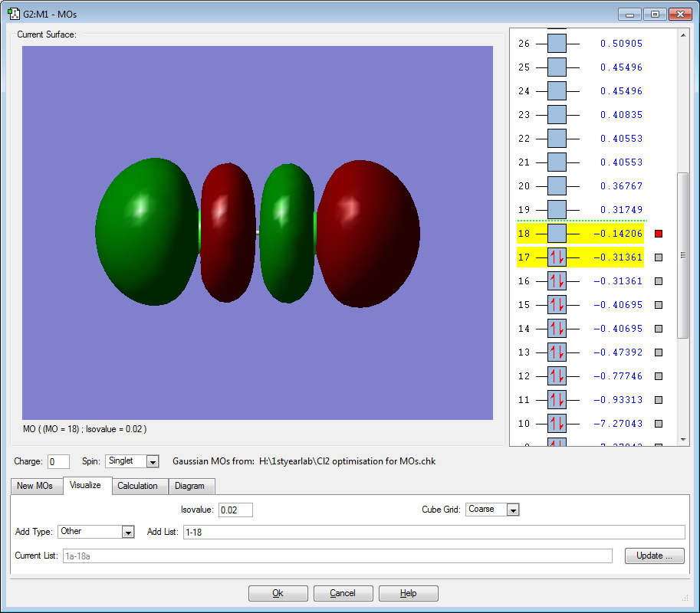This screenshot has width=700, height=613.
Task: Select the orbital box for MO 26
Action: coord(557,44)
